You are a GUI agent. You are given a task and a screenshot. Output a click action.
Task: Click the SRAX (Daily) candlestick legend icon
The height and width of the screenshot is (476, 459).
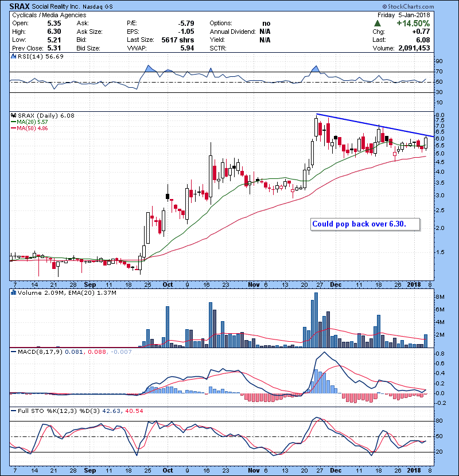pyautogui.click(x=13, y=115)
